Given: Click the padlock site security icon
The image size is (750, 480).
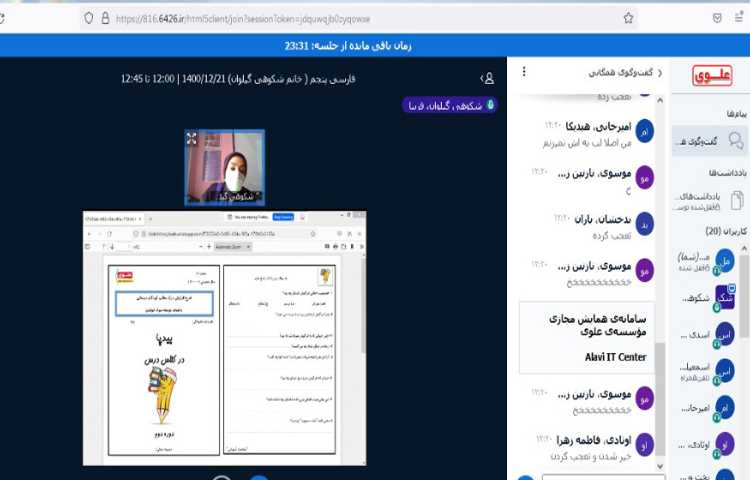Looking at the screenshot, I should 105,18.
